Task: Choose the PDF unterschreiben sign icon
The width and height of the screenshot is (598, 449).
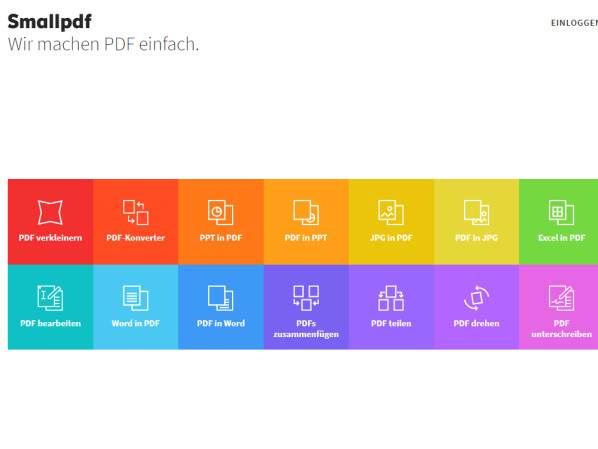Action: [561, 298]
